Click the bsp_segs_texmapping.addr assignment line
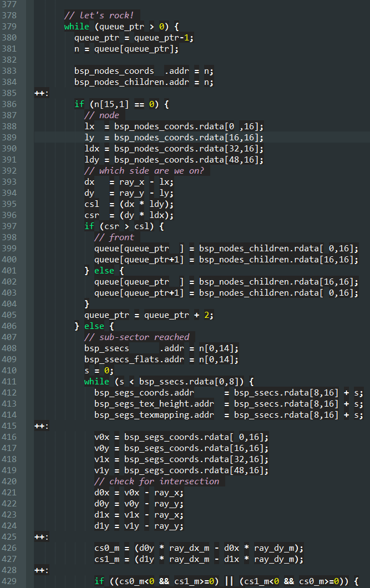The image size is (370, 588). [229, 415]
